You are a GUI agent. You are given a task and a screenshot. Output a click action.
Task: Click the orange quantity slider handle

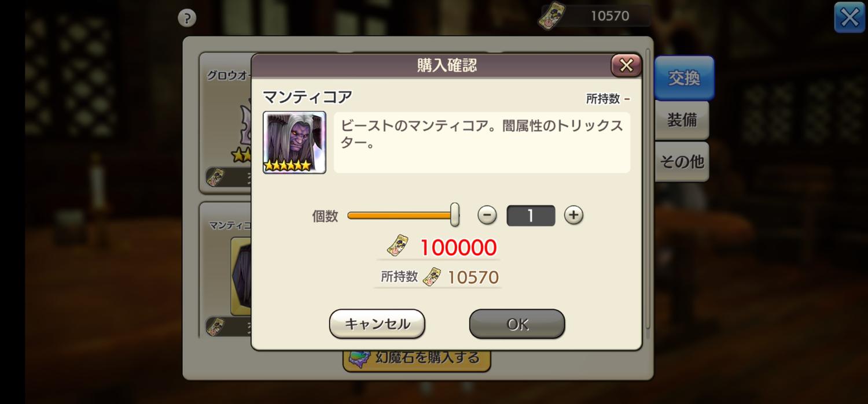point(455,214)
